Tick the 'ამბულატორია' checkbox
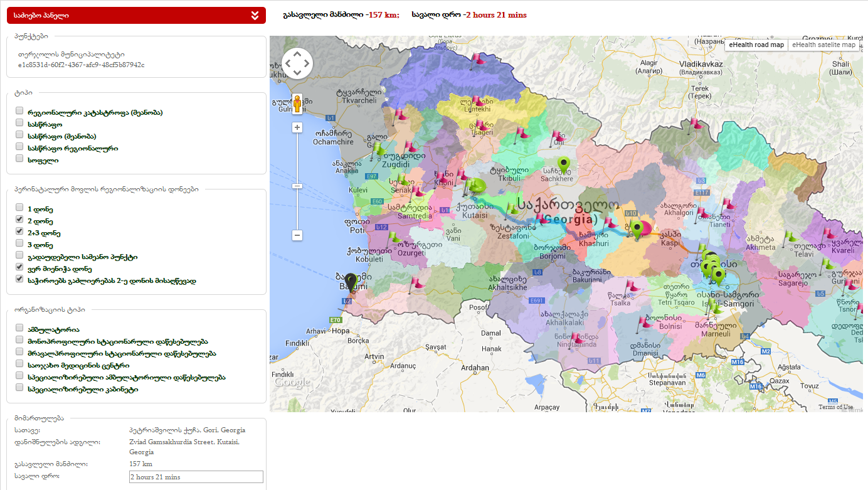The image size is (868, 490). click(19, 328)
